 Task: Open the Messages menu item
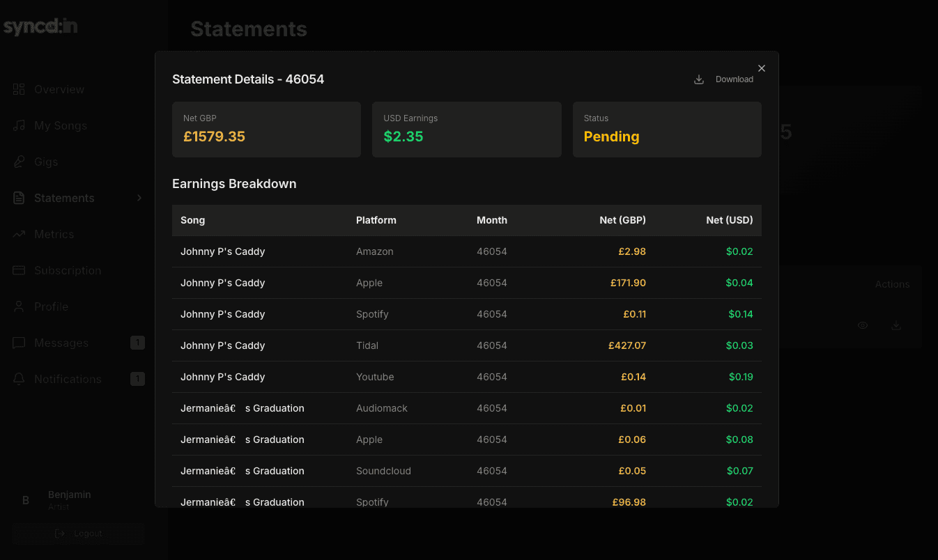point(79,343)
